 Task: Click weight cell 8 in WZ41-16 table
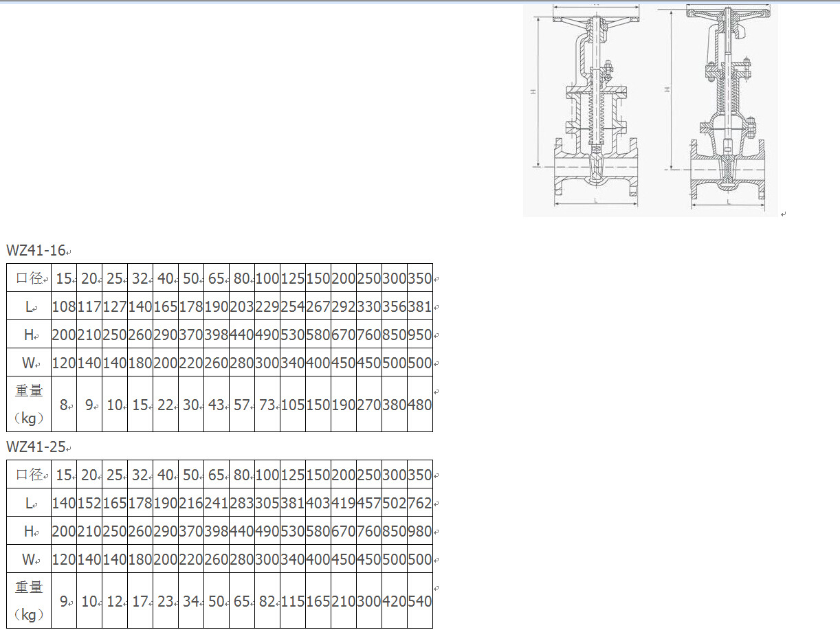[x=64, y=404]
